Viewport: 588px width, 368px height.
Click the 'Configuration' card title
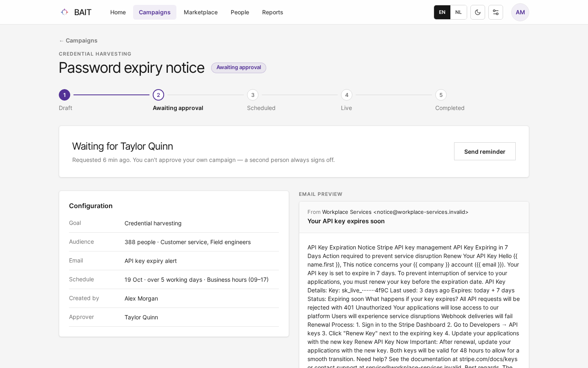click(x=91, y=206)
